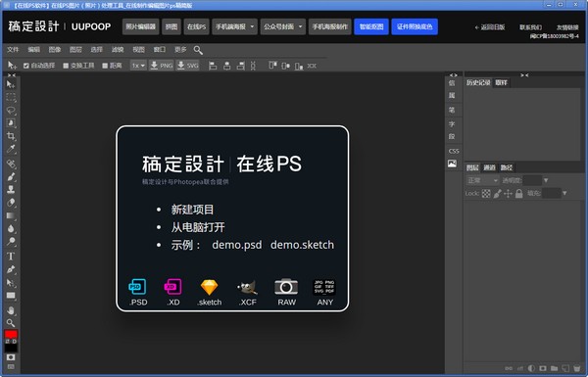Collapse the left toolbox arrows
588x377 pixels.
point(12,75)
